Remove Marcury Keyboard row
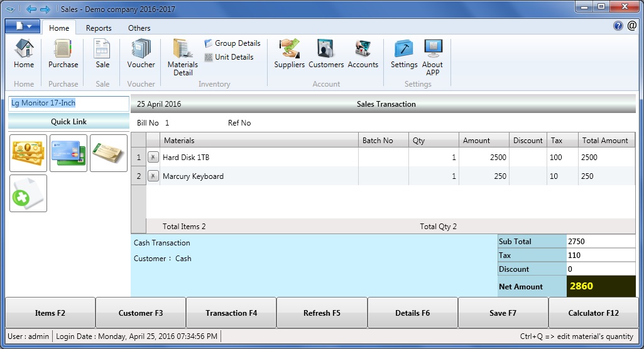The image size is (644, 349). [153, 176]
